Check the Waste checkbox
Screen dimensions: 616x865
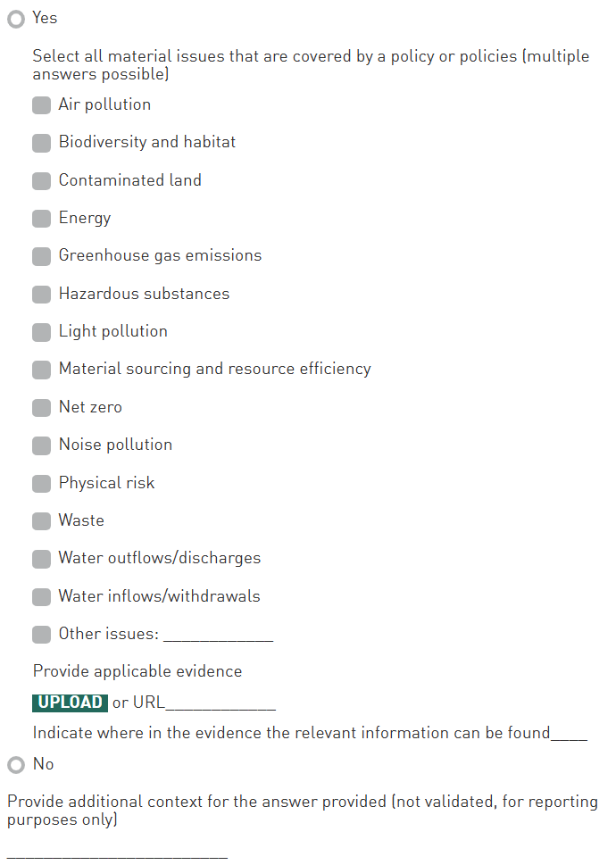click(x=42, y=521)
